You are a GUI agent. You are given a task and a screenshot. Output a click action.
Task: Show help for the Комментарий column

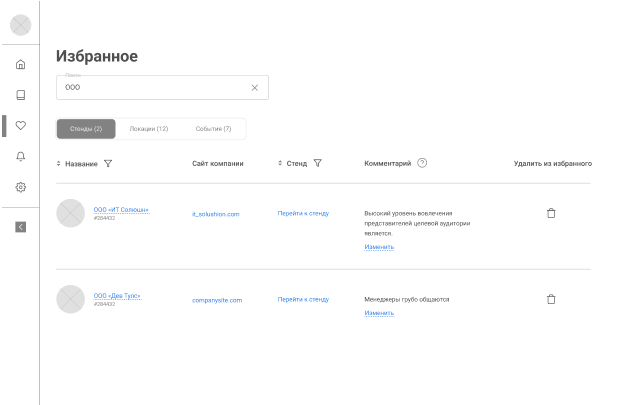[x=422, y=163]
